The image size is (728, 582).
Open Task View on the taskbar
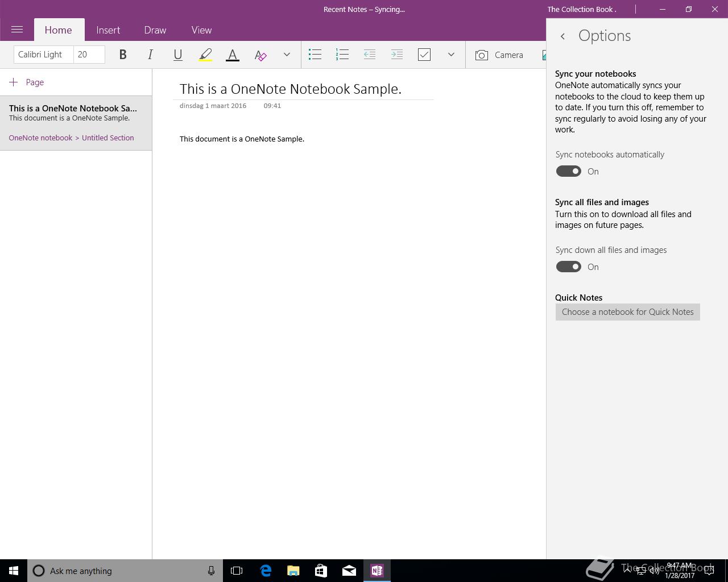coord(237,571)
